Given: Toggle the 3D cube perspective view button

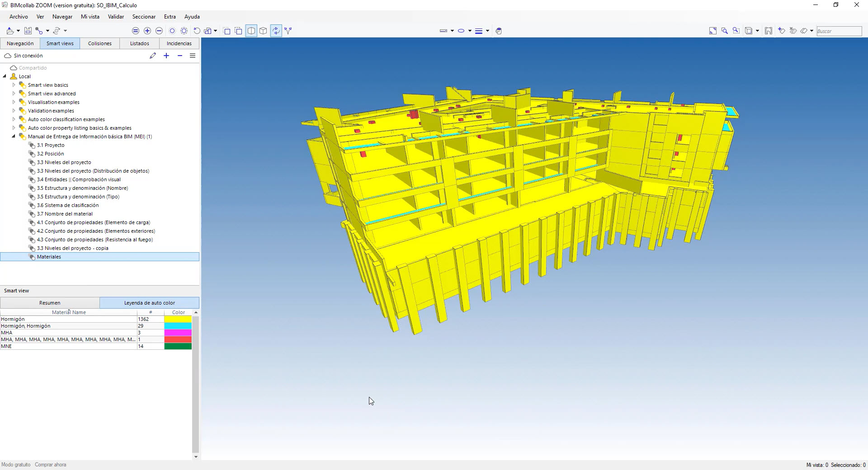Looking at the screenshot, I should [263, 31].
